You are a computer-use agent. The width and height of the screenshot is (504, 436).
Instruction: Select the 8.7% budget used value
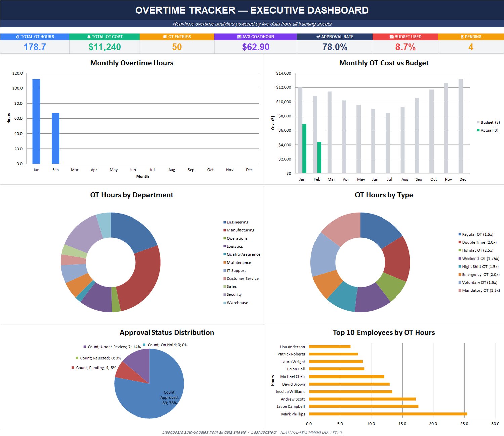(x=405, y=47)
